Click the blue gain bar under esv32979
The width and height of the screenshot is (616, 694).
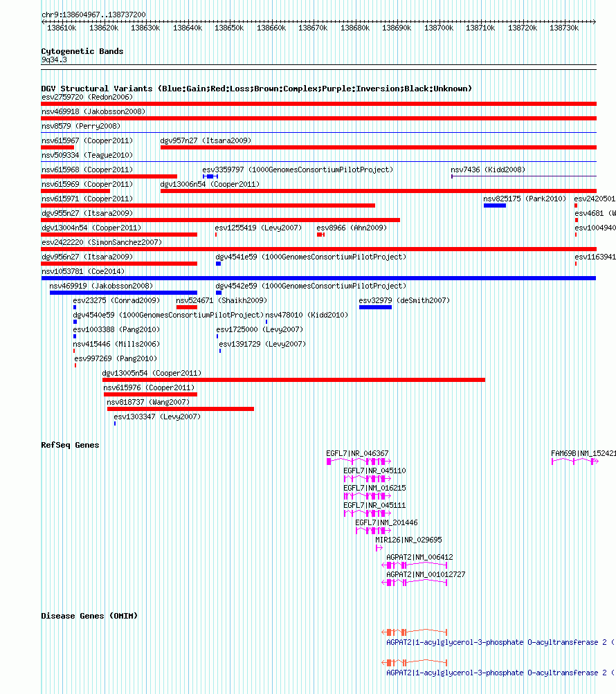coord(375,307)
